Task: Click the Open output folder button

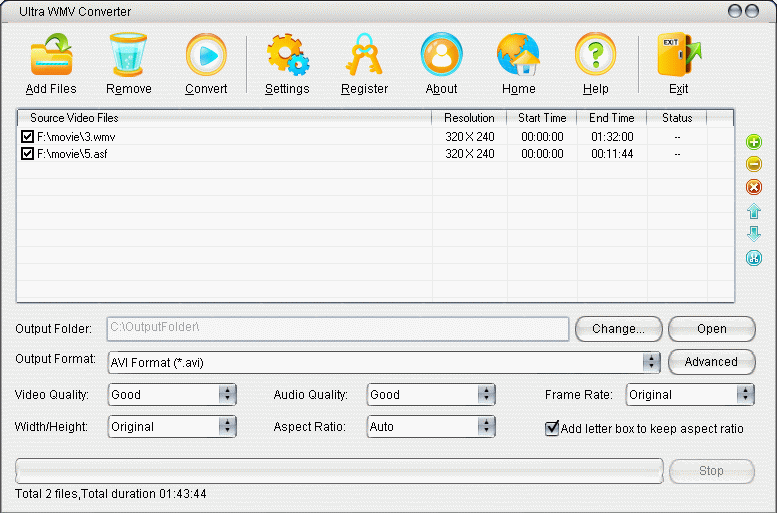Action: (x=712, y=329)
